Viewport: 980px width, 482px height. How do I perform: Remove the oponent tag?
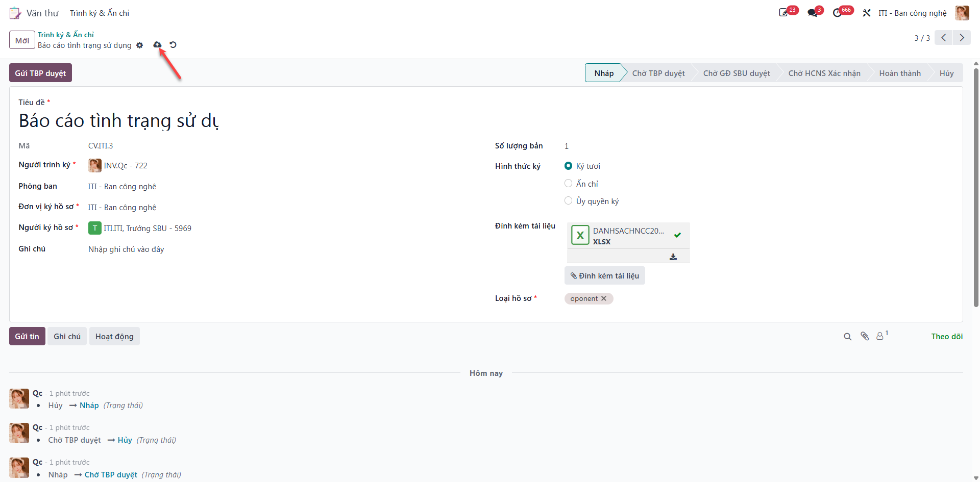click(604, 298)
